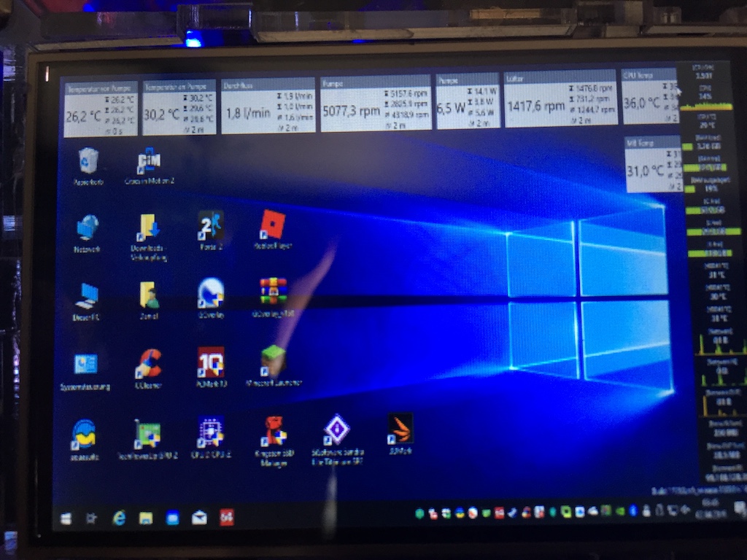Select the 30,2 °C pump temperature widget
The image size is (747, 560).
point(179,107)
